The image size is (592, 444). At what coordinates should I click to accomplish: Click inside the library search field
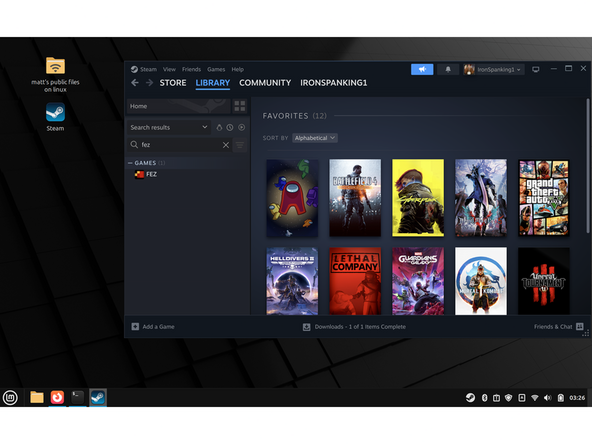(180, 145)
